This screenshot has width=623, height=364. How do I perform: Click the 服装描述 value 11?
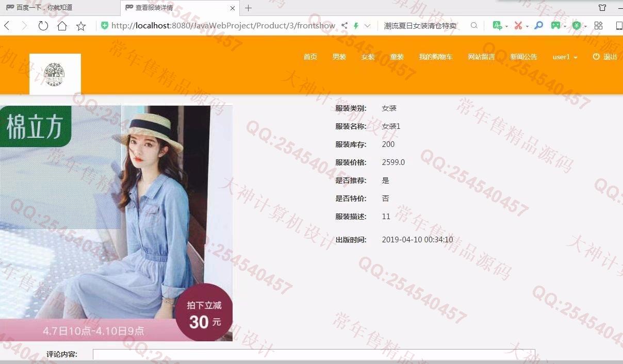pyautogui.click(x=386, y=217)
